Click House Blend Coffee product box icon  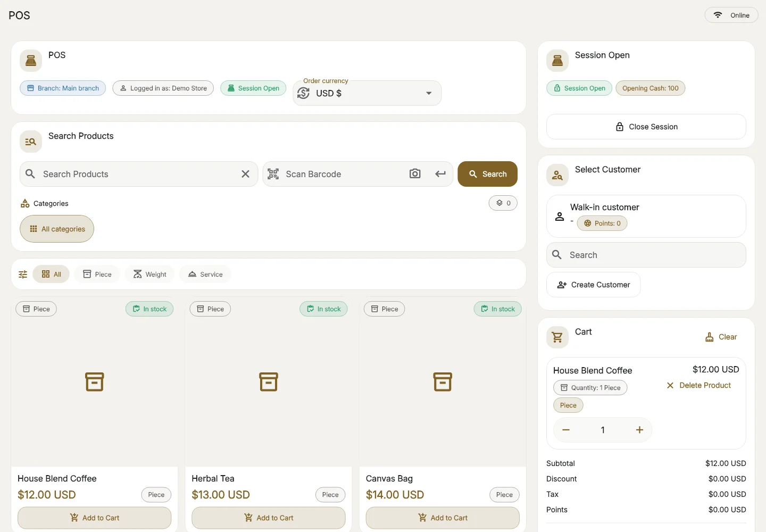coord(95,382)
